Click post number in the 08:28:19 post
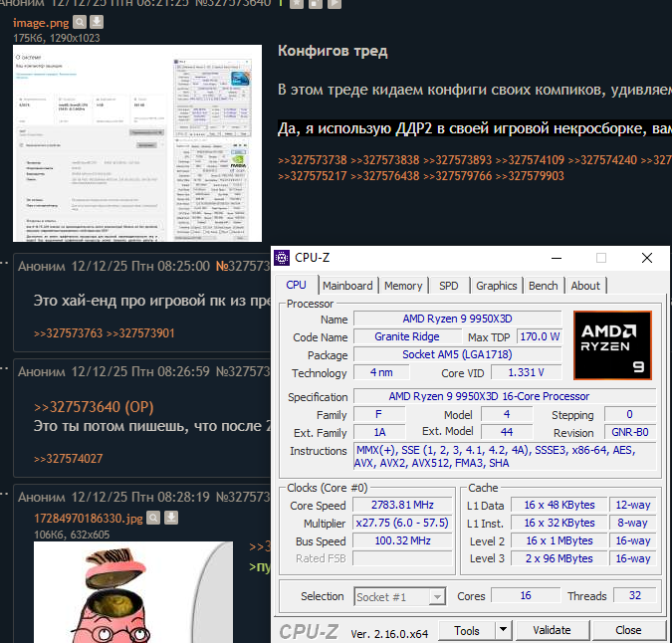 pos(243,498)
